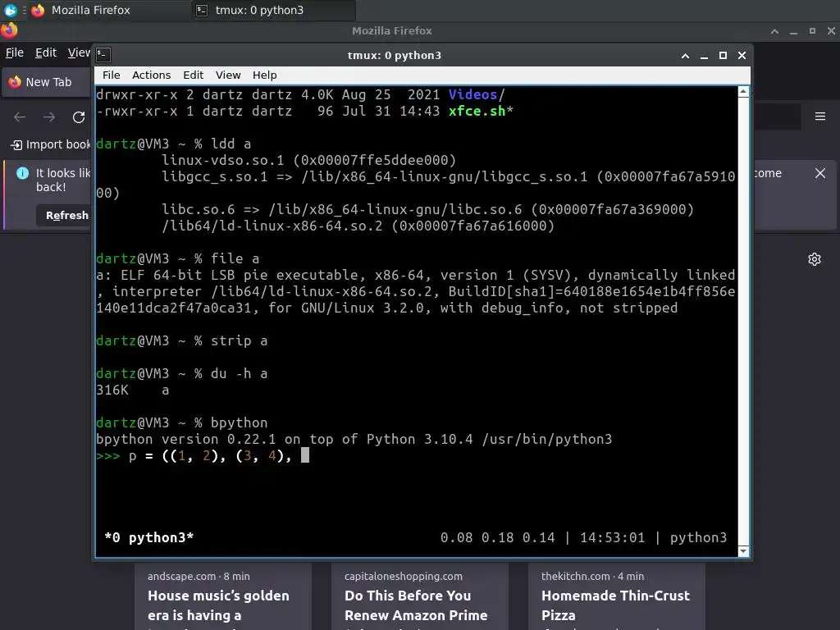The image size is (840, 630).
Task: Click the Refresh button in Firefox notification
Action: (64, 216)
